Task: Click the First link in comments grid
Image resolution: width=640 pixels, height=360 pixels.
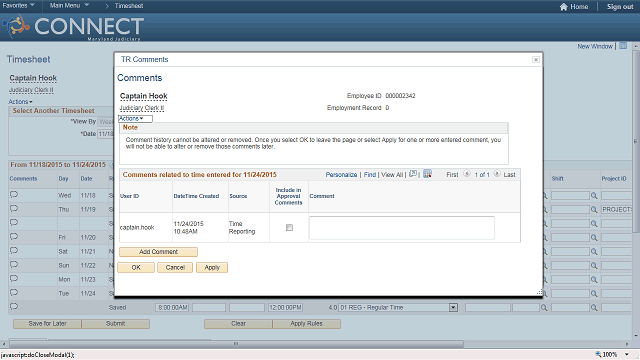Action: pos(452,175)
